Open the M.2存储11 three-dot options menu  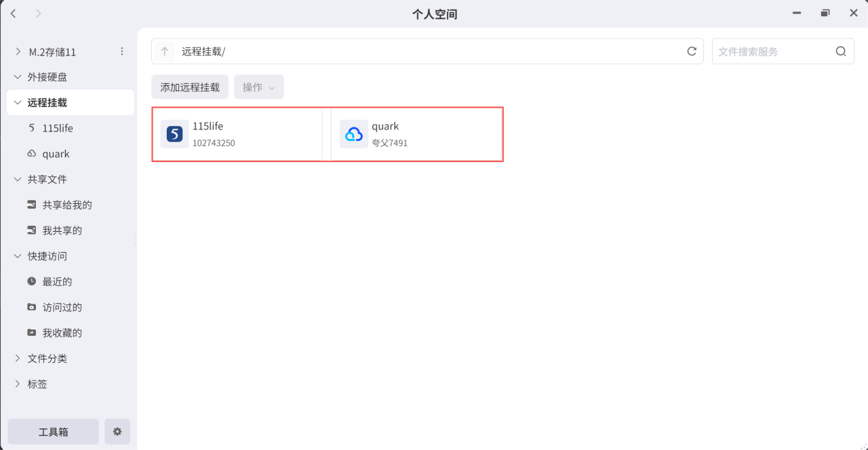coord(122,52)
